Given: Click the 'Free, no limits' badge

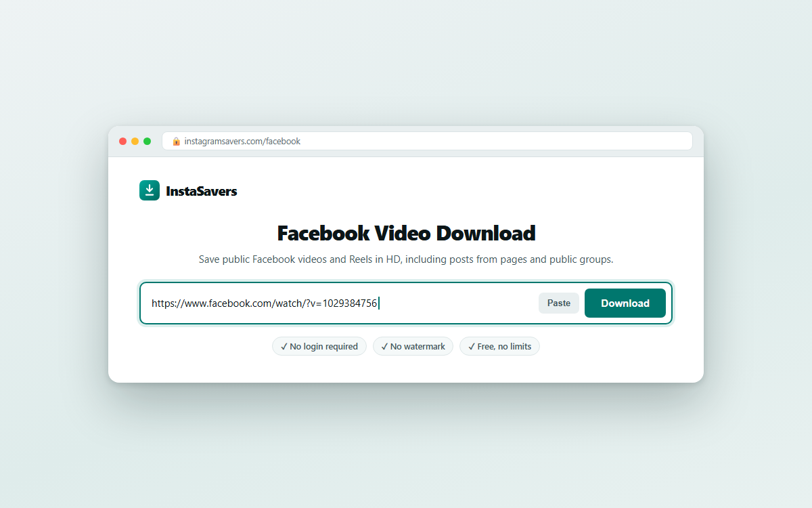Looking at the screenshot, I should click(499, 346).
